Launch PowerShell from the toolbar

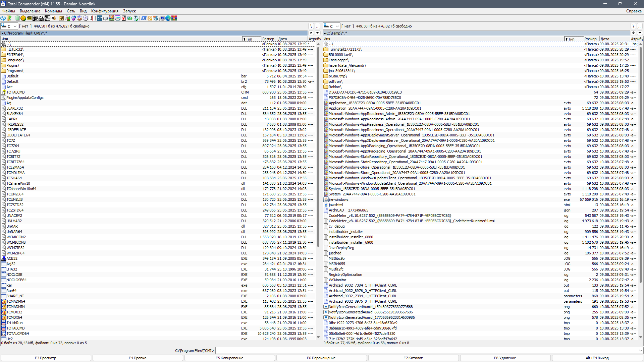tap(144, 18)
